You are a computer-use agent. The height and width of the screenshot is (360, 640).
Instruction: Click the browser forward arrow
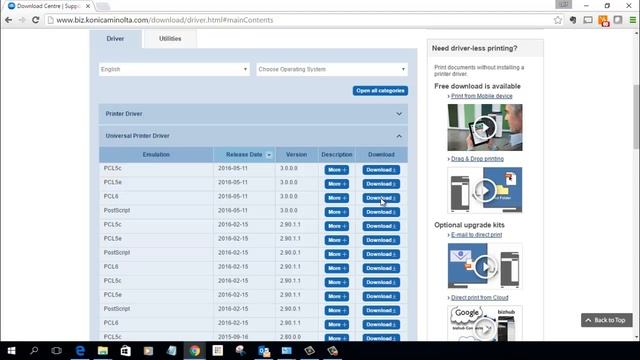(22, 20)
